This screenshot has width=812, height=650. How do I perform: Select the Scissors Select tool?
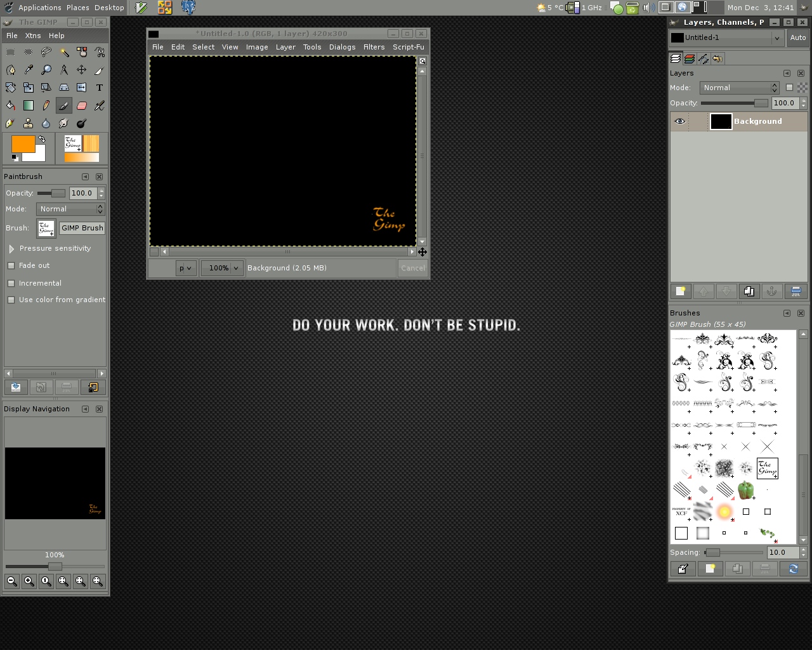pos(100,52)
